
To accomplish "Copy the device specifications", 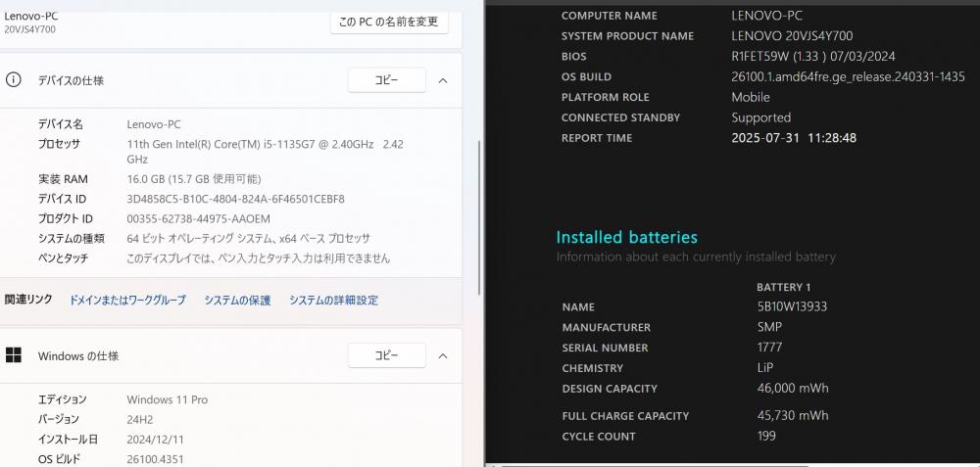I will (x=386, y=80).
